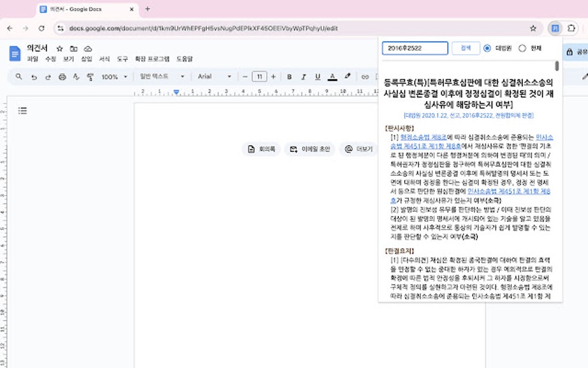Star the 의견서 document
Viewport: 588px width, 368px height.
[59, 49]
